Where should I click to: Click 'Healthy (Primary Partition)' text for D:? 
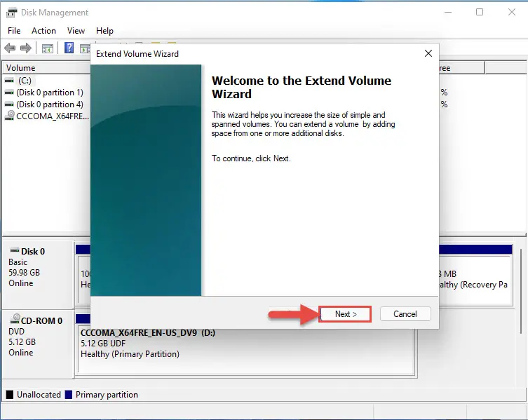tap(130, 354)
